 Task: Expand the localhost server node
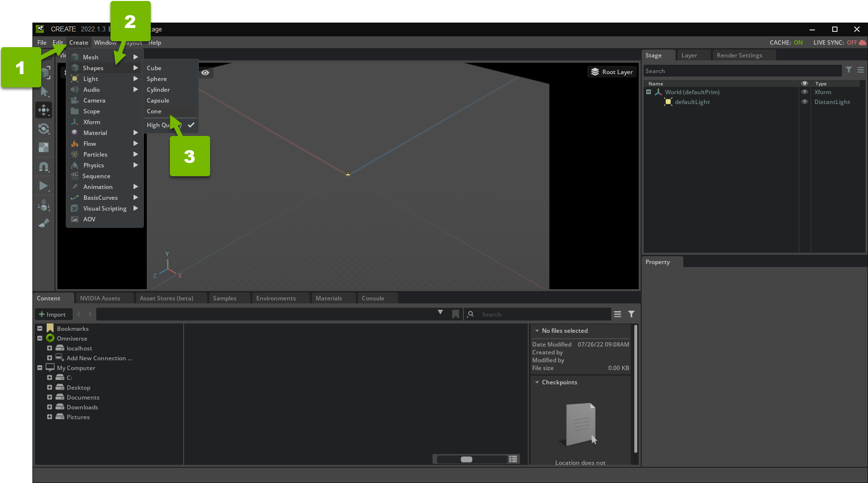(x=50, y=349)
